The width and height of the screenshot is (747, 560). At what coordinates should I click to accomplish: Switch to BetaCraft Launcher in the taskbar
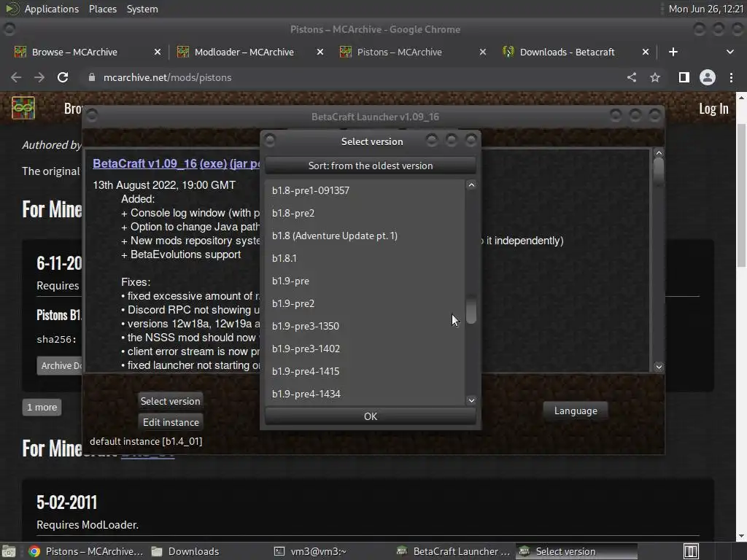click(x=454, y=551)
